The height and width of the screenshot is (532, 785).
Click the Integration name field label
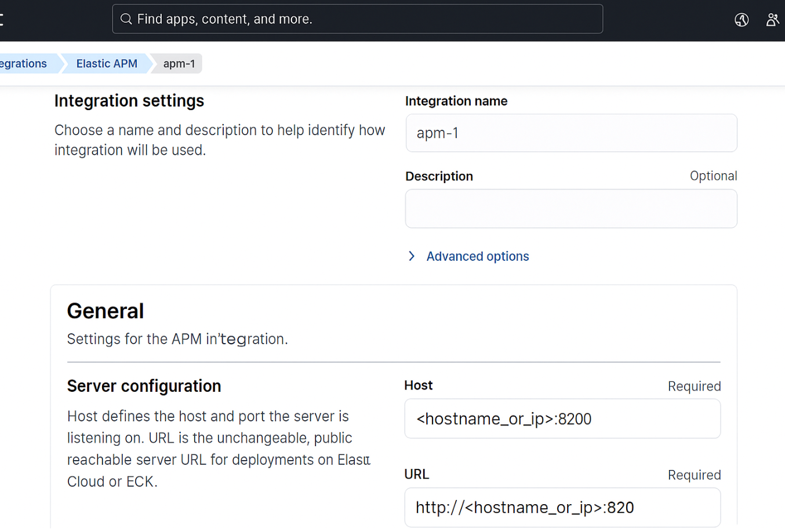456,101
